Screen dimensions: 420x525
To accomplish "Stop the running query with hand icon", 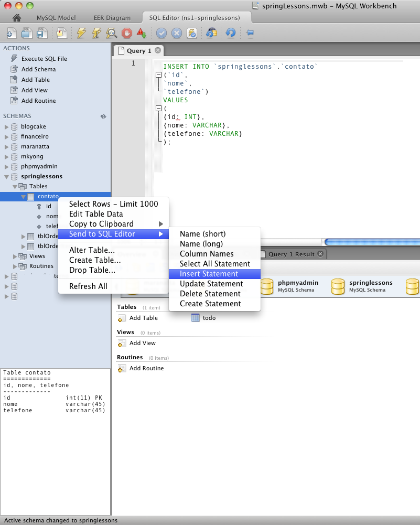I will [126, 33].
